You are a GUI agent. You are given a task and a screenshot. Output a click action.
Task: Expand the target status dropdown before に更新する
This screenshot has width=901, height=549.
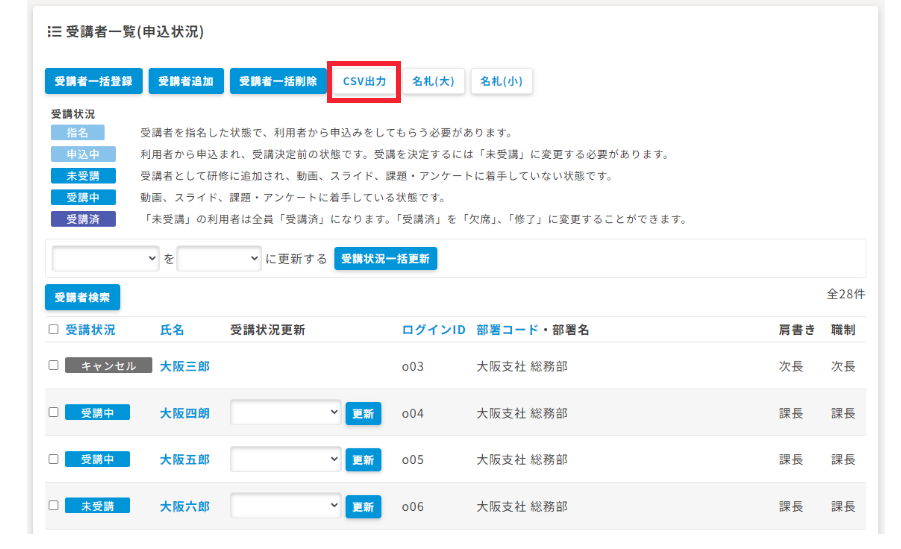pyautogui.click(x=219, y=259)
